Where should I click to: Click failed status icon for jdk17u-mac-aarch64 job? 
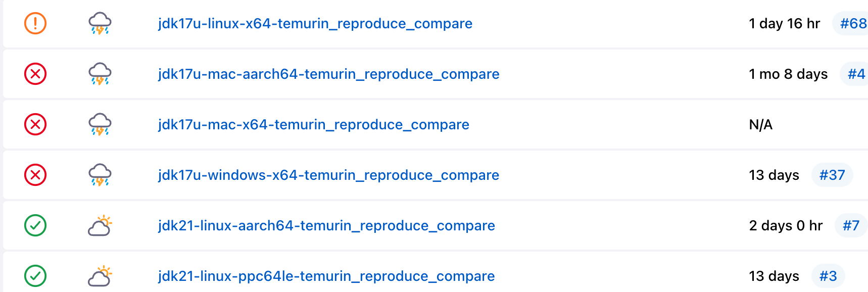pos(35,74)
